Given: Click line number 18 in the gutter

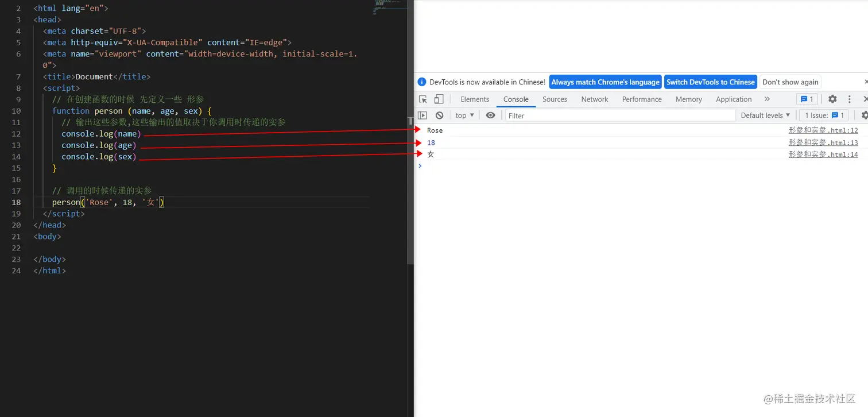Looking at the screenshot, I should point(16,202).
